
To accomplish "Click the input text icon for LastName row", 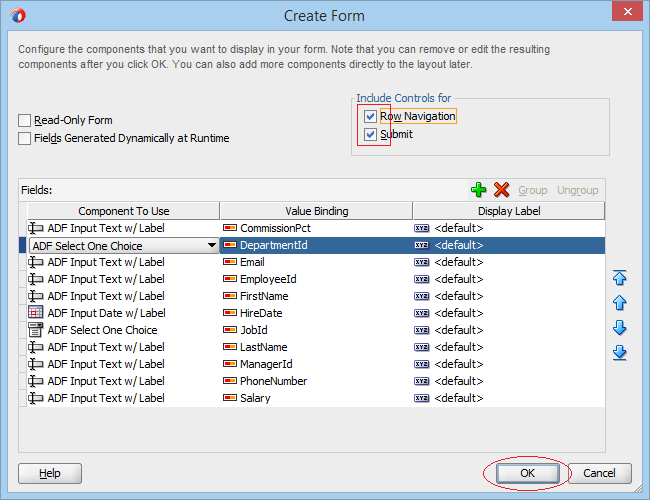I will click(x=36, y=347).
